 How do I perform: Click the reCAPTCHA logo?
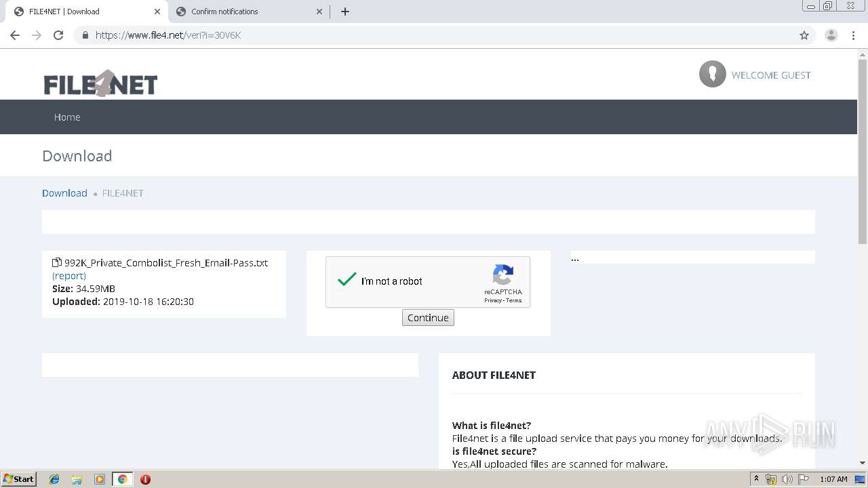tap(503, 275)
